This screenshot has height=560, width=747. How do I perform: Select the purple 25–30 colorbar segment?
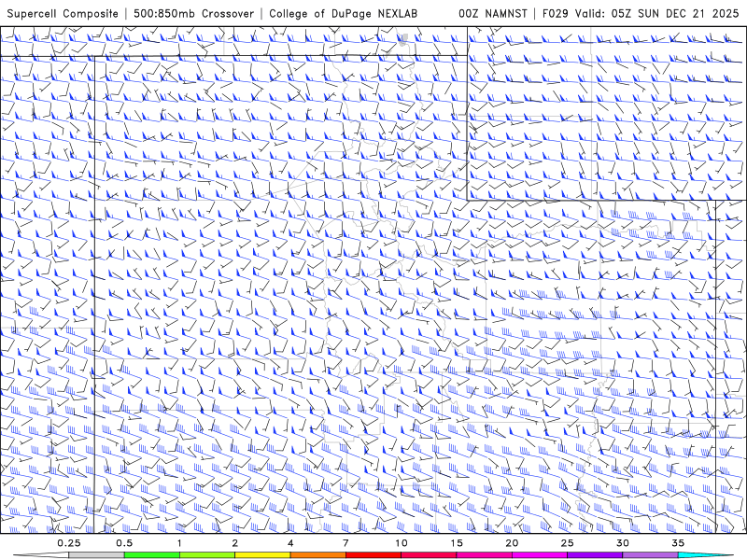pos(595,555)
